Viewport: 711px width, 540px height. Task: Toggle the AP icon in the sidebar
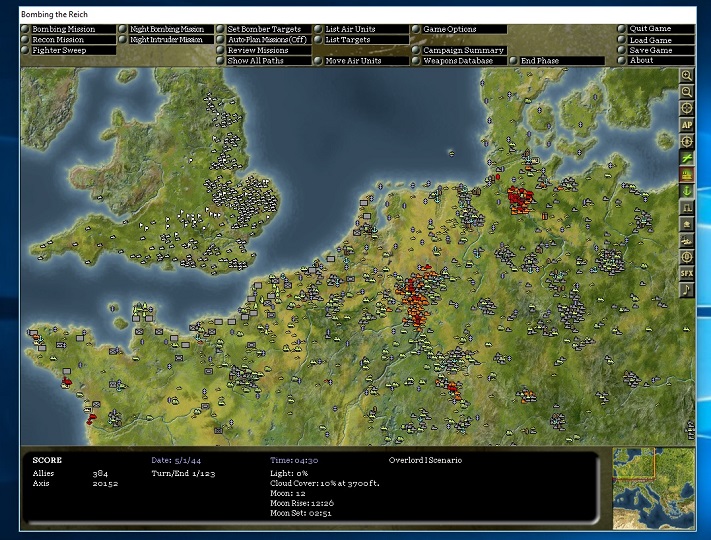pos(687,125)
